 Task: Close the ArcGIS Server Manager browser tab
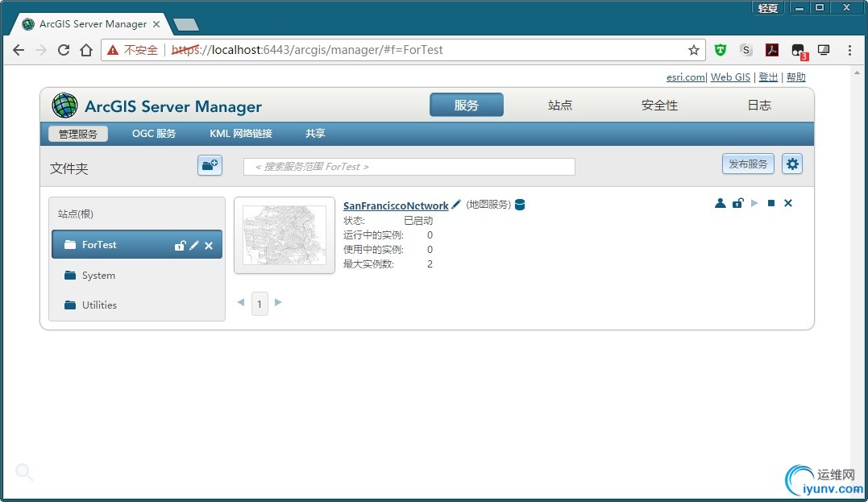click(x=156, y=24)
